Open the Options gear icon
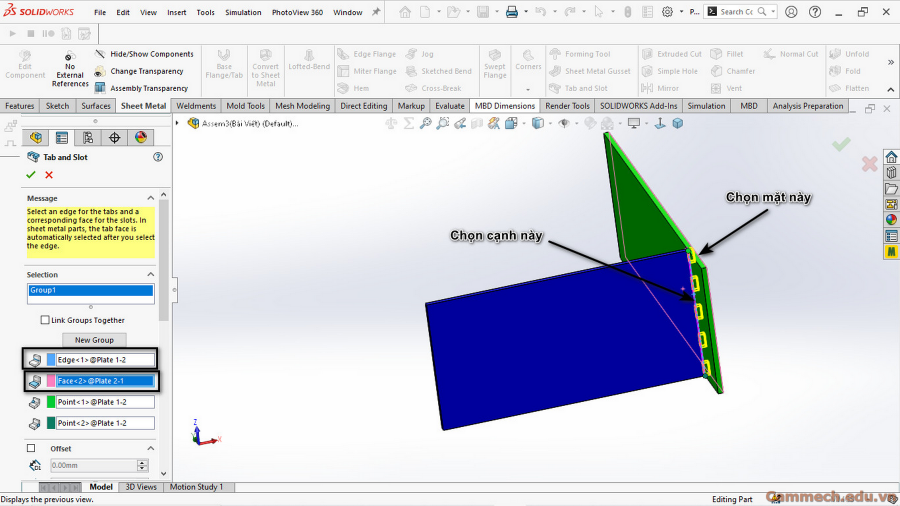900x506 pixels. [667, 12]
